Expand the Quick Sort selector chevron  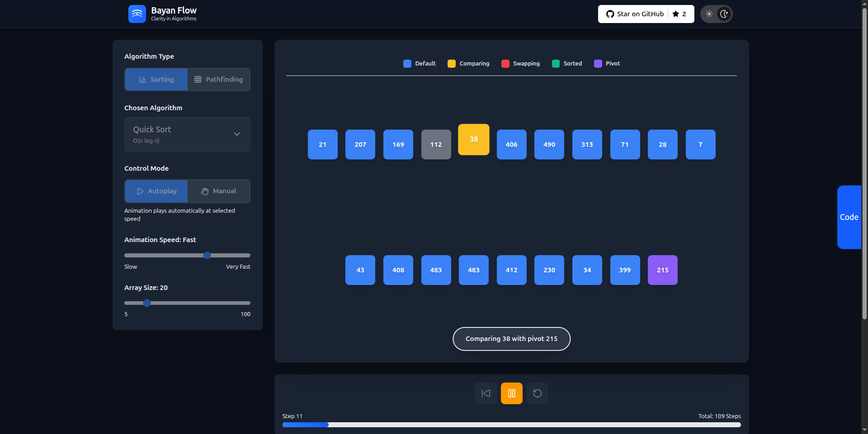236,134
